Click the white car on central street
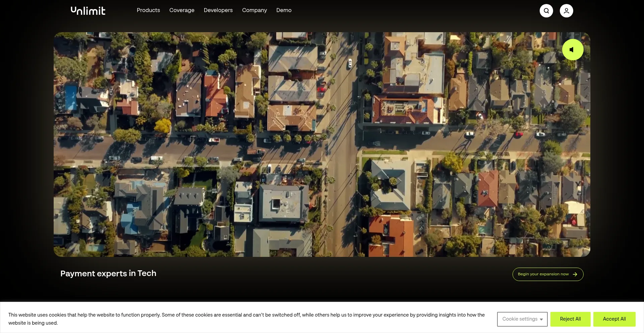 click(350, 63)
